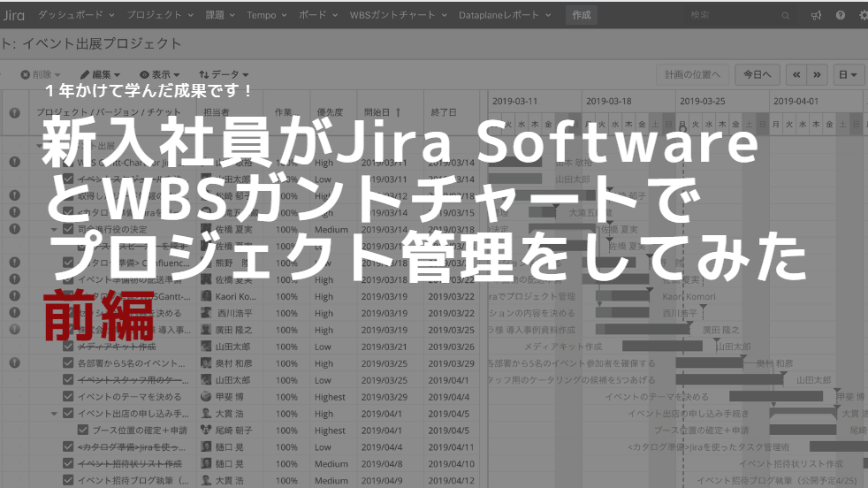Toggle checkbox for イベント招待状リスト作成
Screen dimensions: 868x488
pyautogui.click(x=68, y=462)
